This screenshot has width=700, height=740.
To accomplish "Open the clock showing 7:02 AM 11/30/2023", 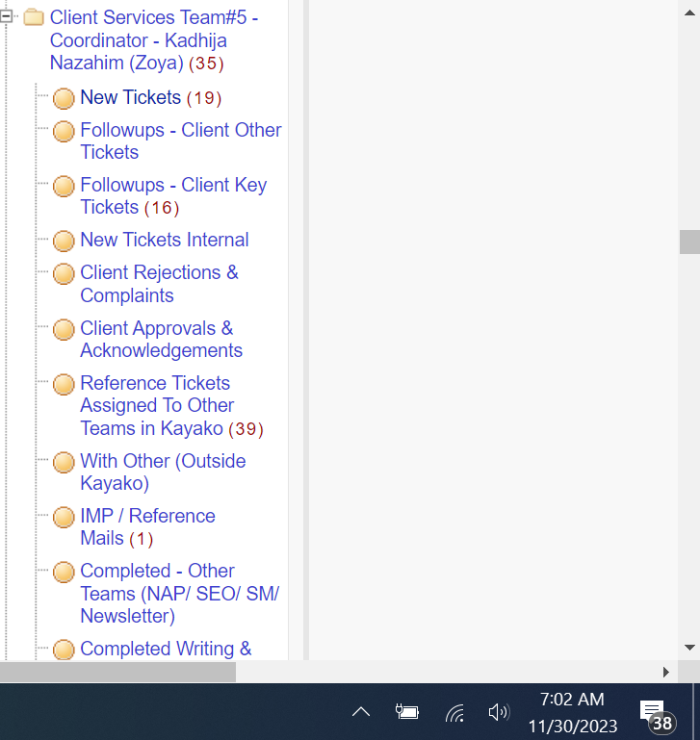I will point(573,712).
